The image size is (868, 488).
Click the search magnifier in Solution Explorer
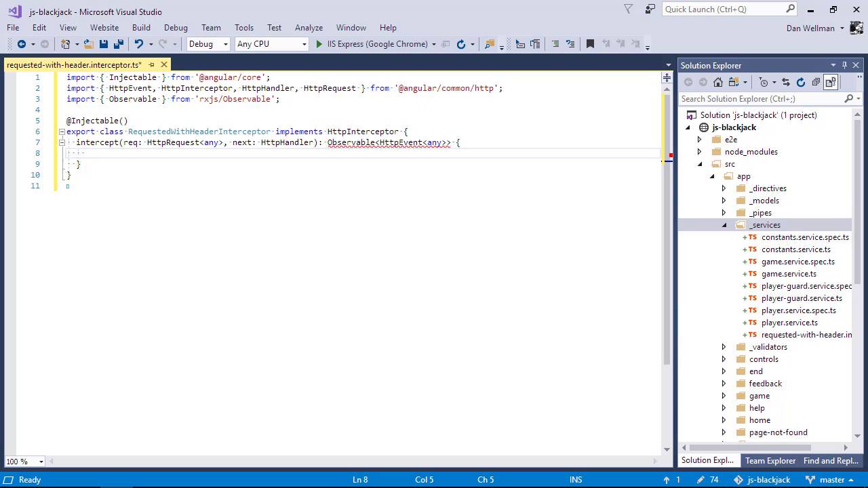pyautogui.click(x=848, y=98)
